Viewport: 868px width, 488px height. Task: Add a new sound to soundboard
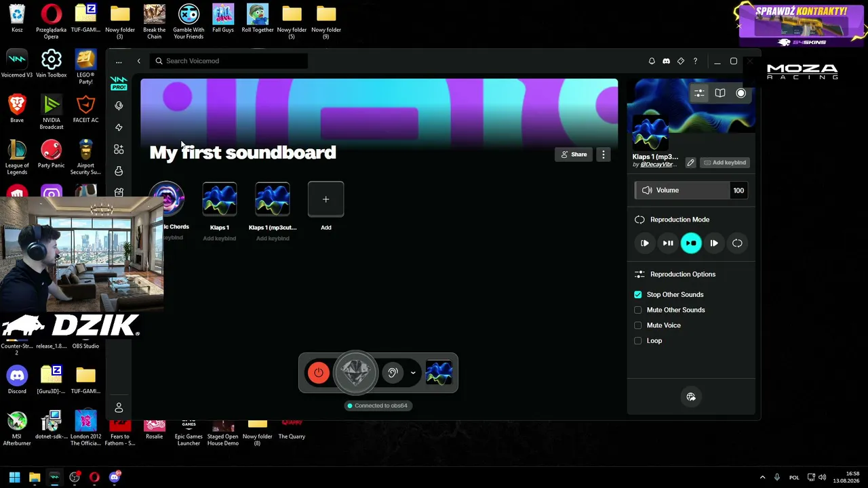coord(326,200)
